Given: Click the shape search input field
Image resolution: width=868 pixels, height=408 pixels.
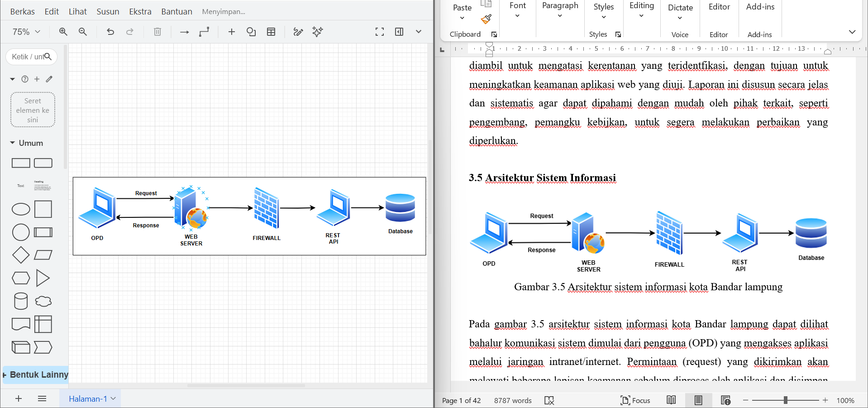Looking at the screenshot, I should click(31, 57).
